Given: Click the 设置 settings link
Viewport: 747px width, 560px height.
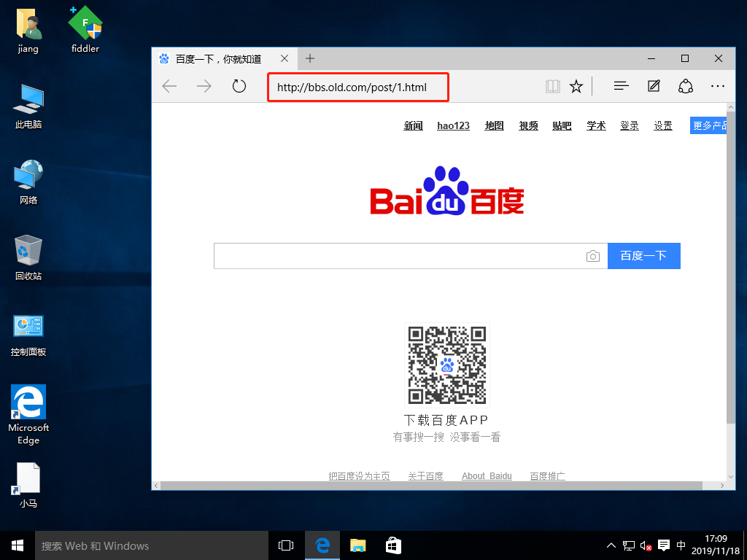Looking at the screenshot, I should pos(662,125).
